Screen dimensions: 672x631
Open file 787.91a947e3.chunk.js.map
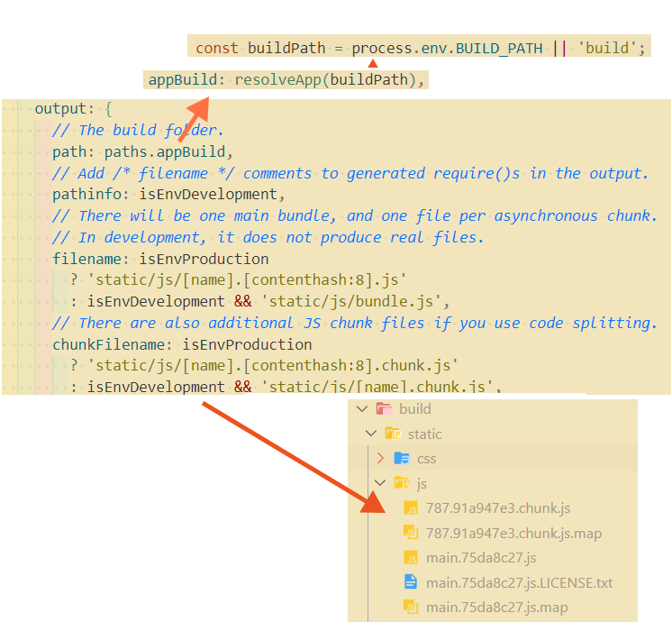[513, 533]
